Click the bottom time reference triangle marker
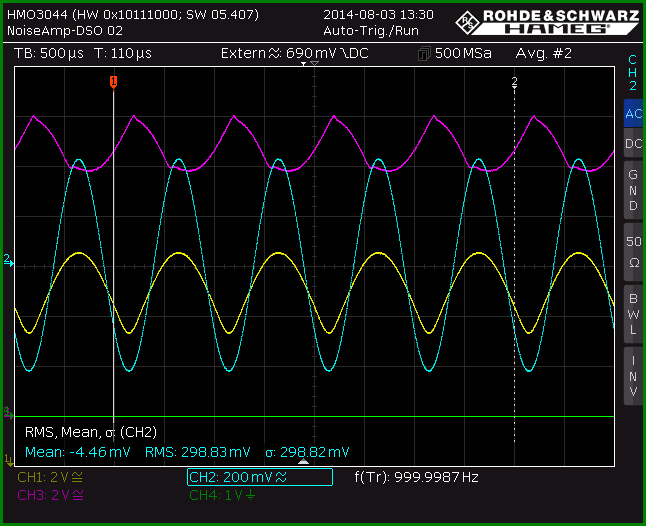Screen dimensions: 646x526 pyautogui.click(x=303, y=462)
